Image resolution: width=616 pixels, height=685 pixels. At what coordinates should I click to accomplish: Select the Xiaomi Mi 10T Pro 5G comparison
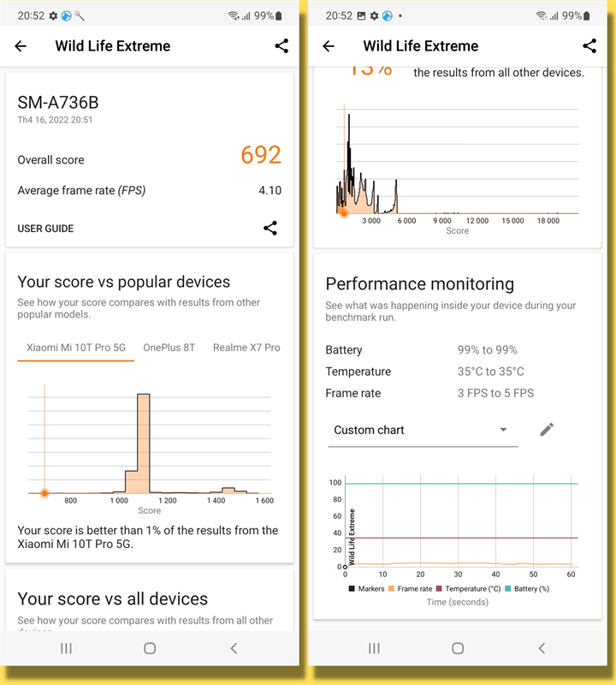[x=75, y=348]
